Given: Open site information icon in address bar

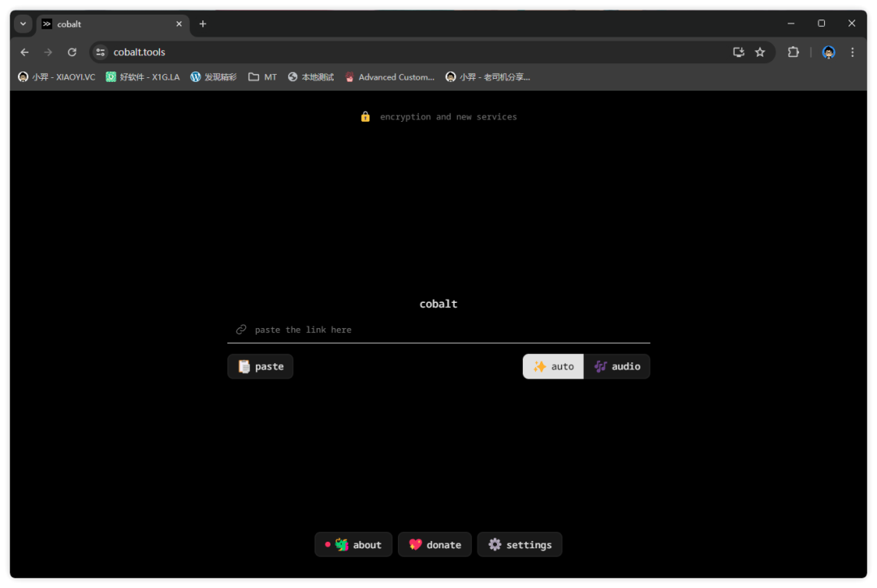Looking at the screenshot, I should [x=101, y=52].
